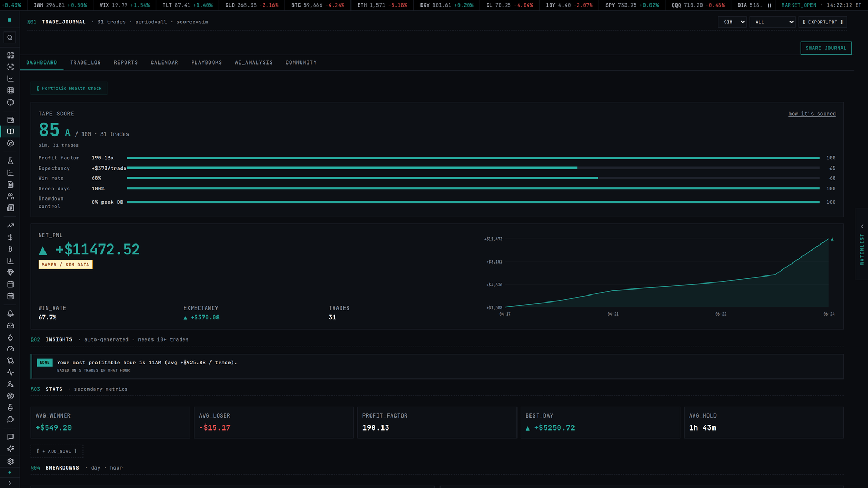Click the AVG_LOSER value -$15.17
Image resolution: width=868 pixels, height=488 pixels.
tap(215, 428)
